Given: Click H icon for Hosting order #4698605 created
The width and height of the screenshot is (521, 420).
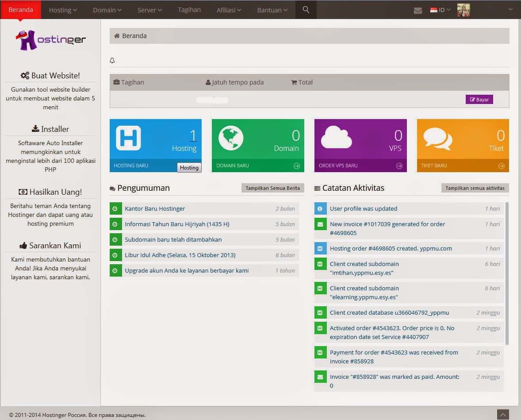Looking at the screenshot, I should pyautogui.click(x=320, y=248).
